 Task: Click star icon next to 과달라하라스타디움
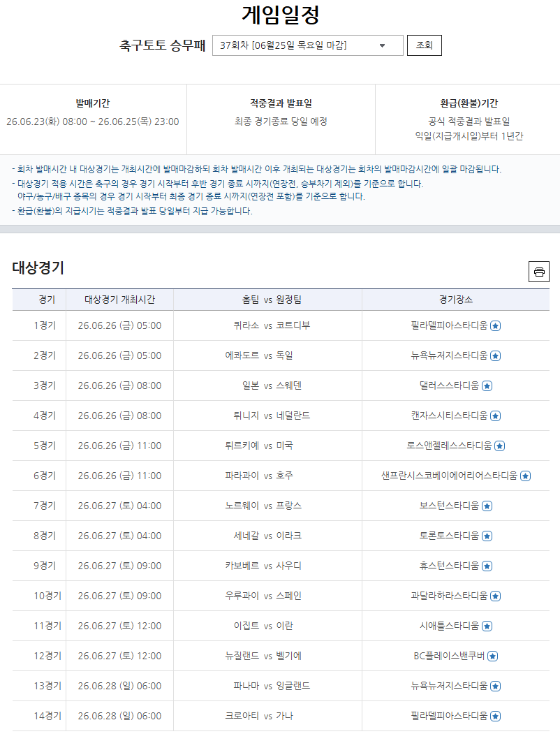[x=496, y=596]
